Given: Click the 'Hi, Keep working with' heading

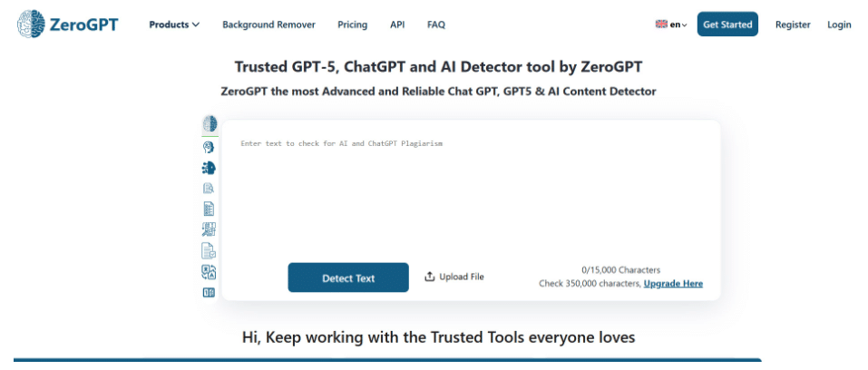Looking at the screenshot, I should click(438, 336).
